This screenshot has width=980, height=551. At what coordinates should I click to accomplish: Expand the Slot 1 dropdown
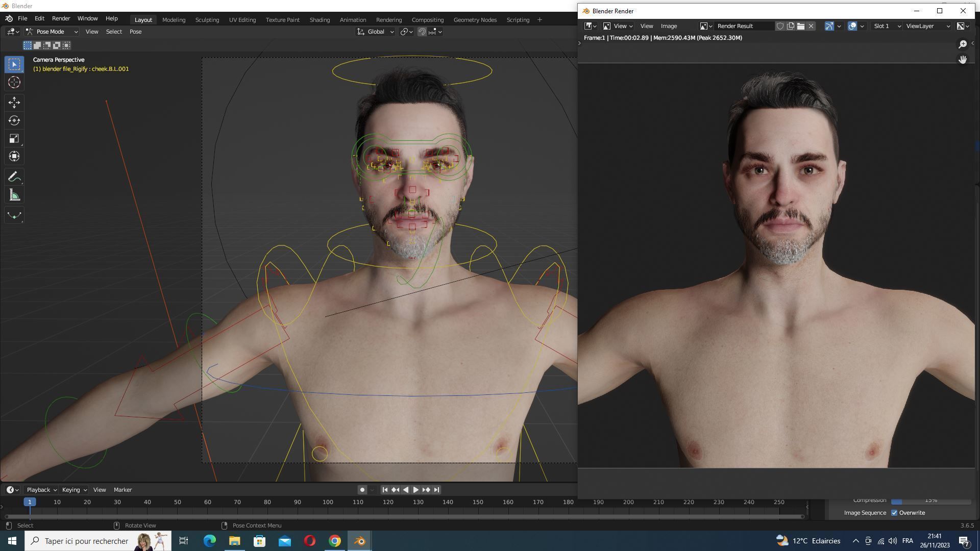tap(887, 26)
